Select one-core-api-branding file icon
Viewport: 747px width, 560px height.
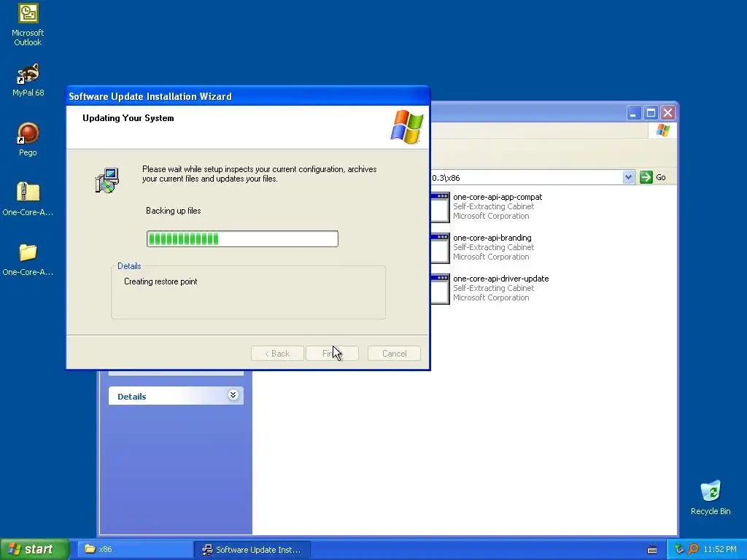(x=440, y=248)
